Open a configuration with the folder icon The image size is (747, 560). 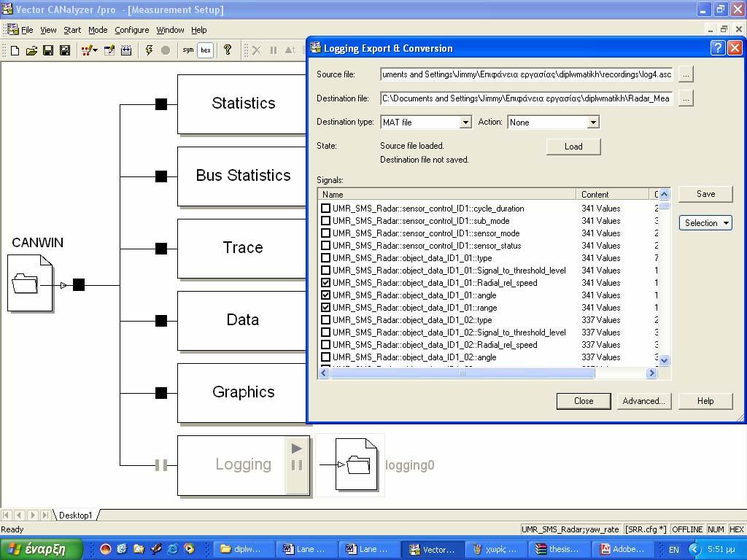31,50
